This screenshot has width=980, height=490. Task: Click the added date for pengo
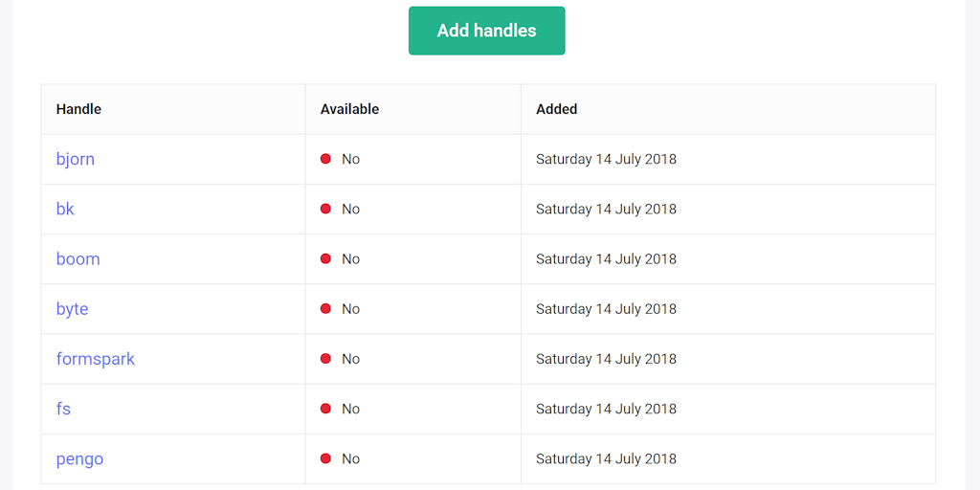pos(606,458)
